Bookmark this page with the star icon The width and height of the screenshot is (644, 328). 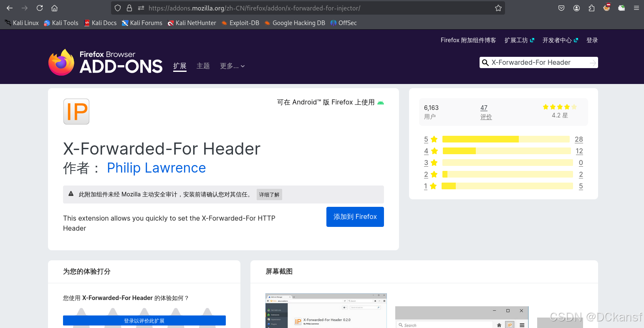tap(498, 8)
